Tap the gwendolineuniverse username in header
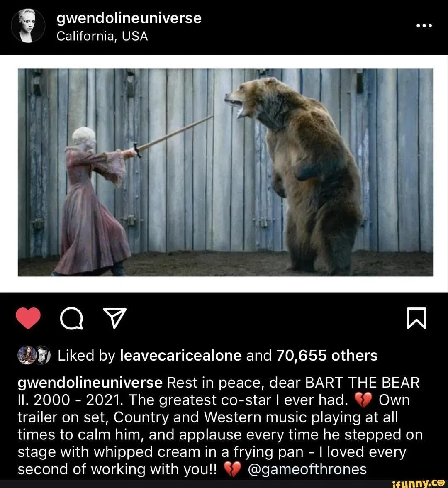This screenshot has width=448, height=488. (x=129, y=18)
